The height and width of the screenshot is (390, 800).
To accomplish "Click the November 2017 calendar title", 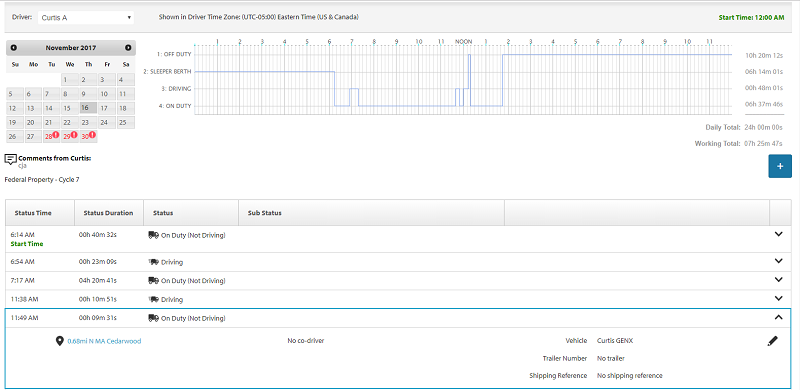I will (70, 48).
